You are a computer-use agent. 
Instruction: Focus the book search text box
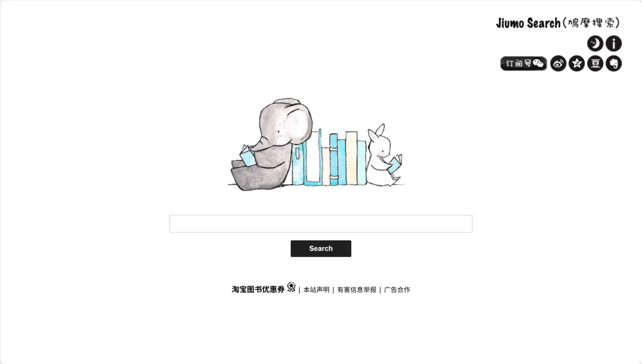pos(321,224)
